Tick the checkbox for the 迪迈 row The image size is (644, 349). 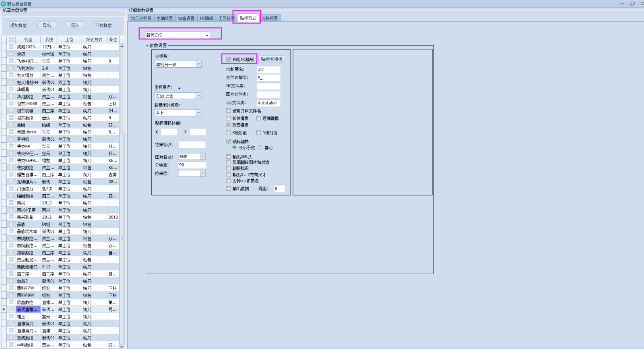click(x=11, y=54)
